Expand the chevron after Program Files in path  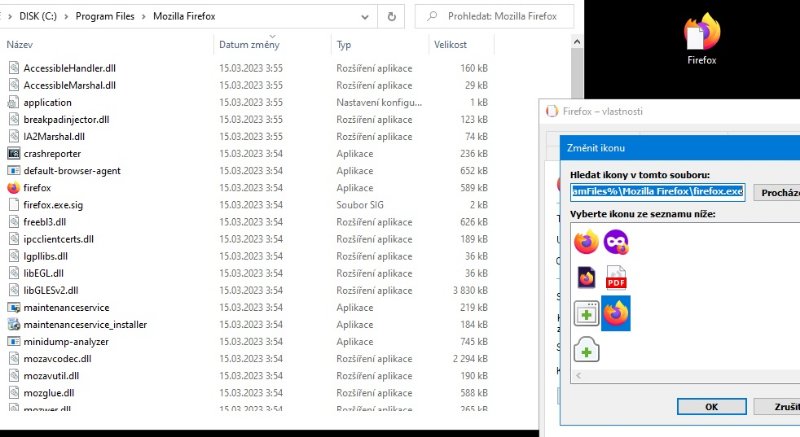click(143, 16)
